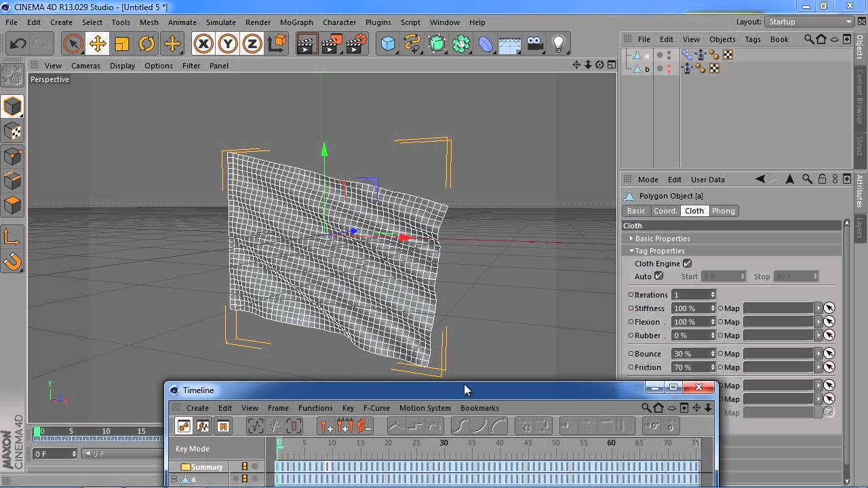Open floor and environment objects icon
The image size is (868, 488).
pos(510,44)
